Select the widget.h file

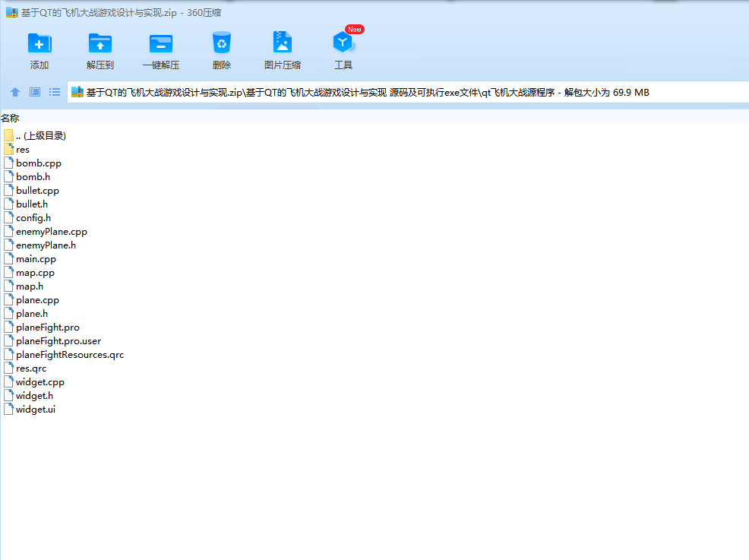point(34,396)
